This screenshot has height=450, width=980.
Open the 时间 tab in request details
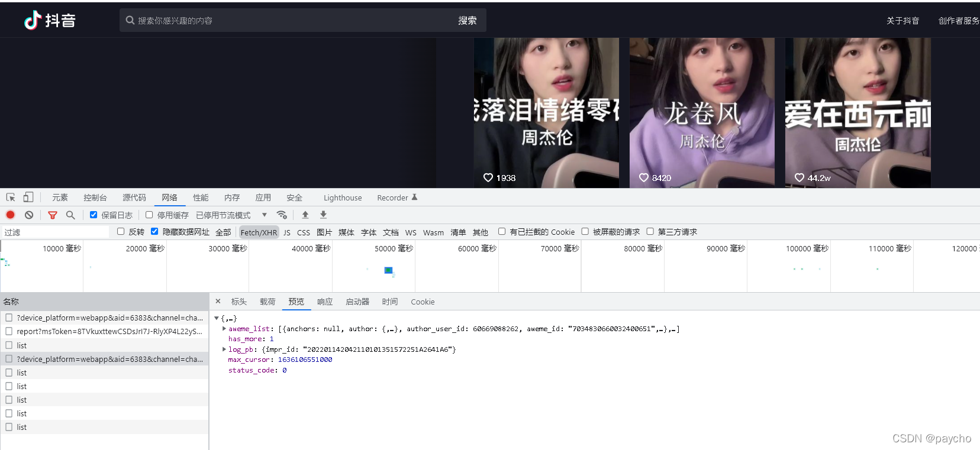(390, 302)
